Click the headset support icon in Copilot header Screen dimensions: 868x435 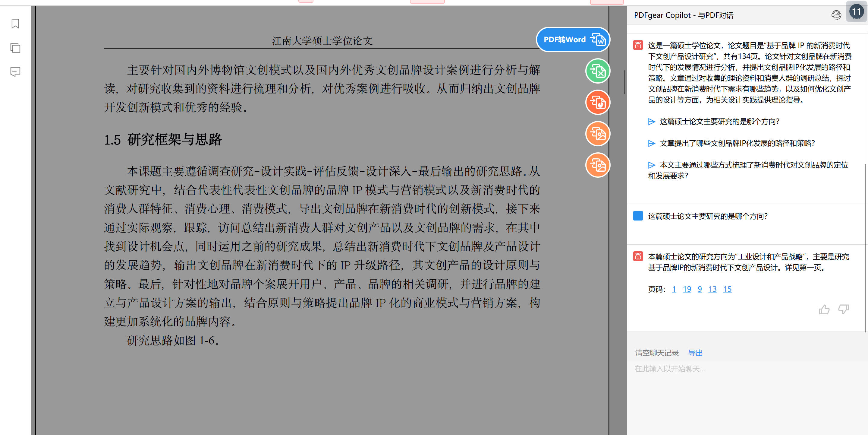(x=836, y=15)
